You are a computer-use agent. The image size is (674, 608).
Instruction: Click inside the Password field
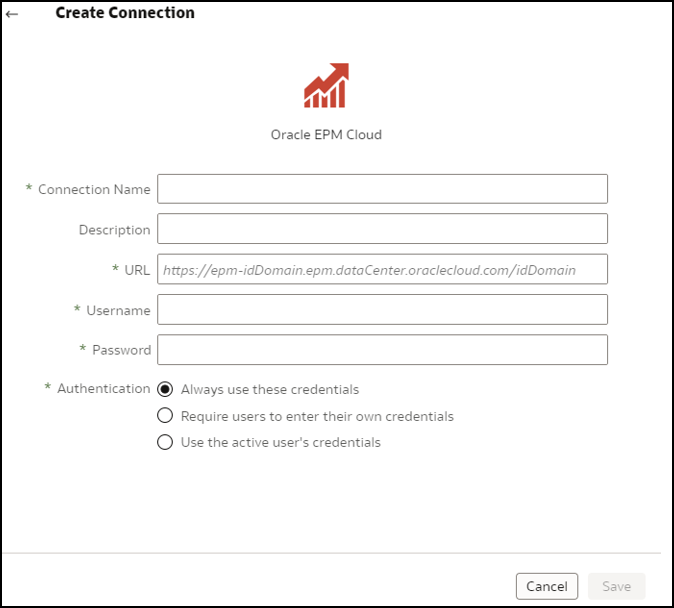(x=382, y=350)
